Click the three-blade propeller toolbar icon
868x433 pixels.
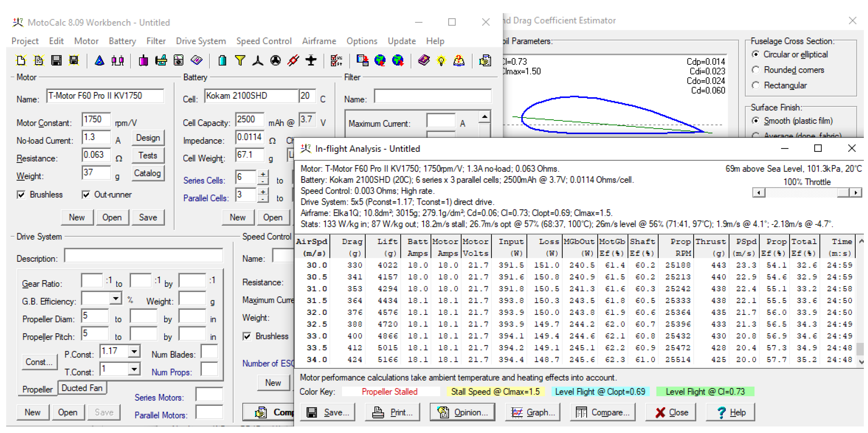[x=258, y=61]
